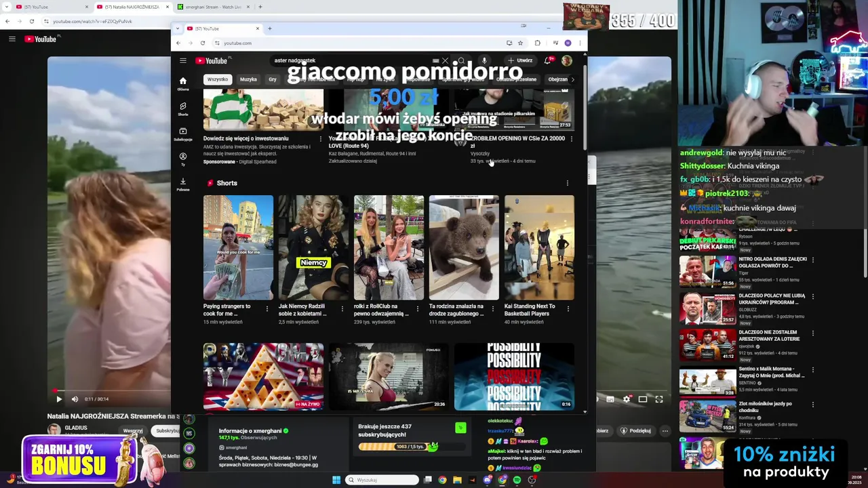The width and height of the screenshot is (868, 488).
Task: Click Subskrybuj under background video
Action: [166, 430]
